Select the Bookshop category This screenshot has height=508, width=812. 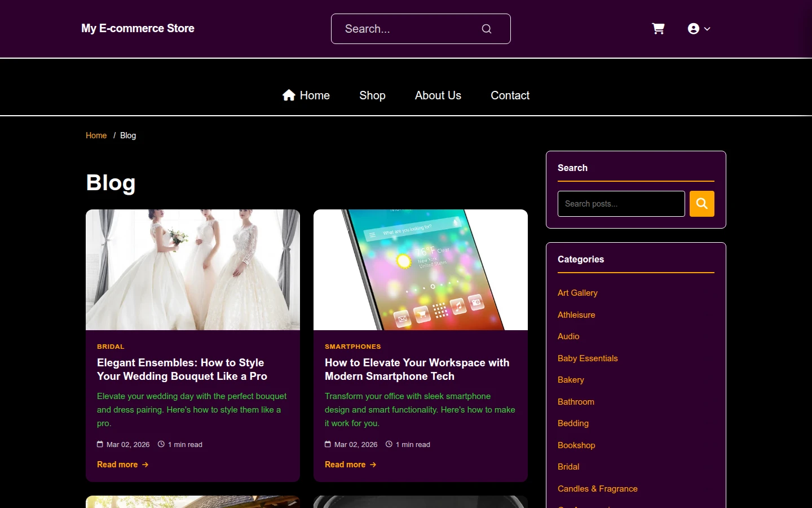[576, 445]
